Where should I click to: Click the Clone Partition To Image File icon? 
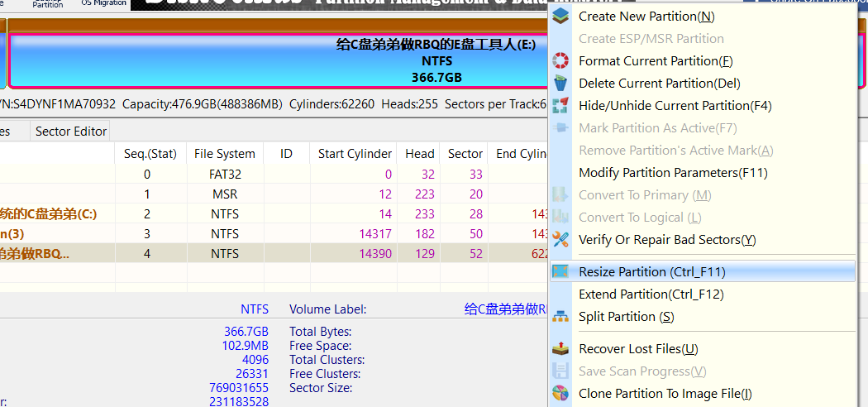click(560, 394)
